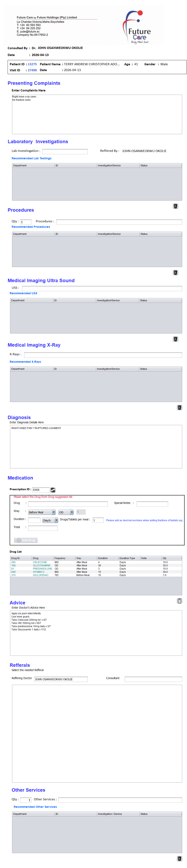Click the Drug List trash bin icon
The height and width of the screenshot is (868, 187).
point(179,601)
